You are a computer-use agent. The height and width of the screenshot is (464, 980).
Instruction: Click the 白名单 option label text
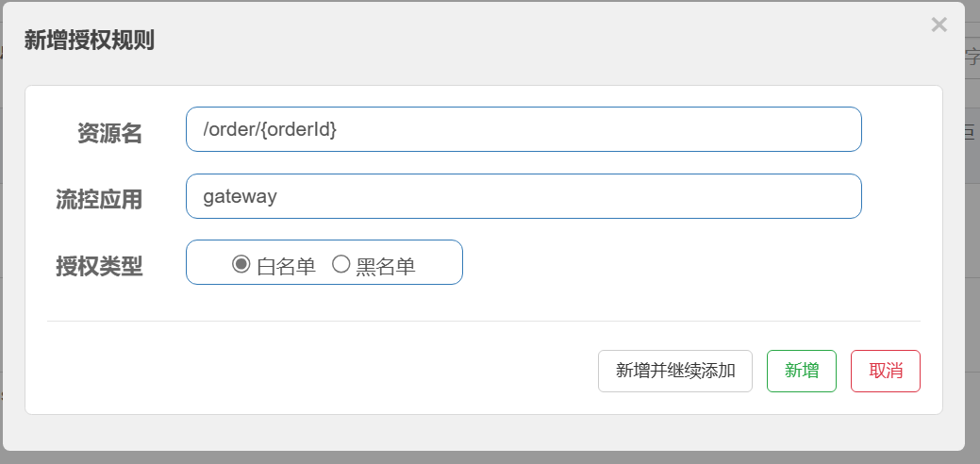pyautogui.click(x=286, y=267)
